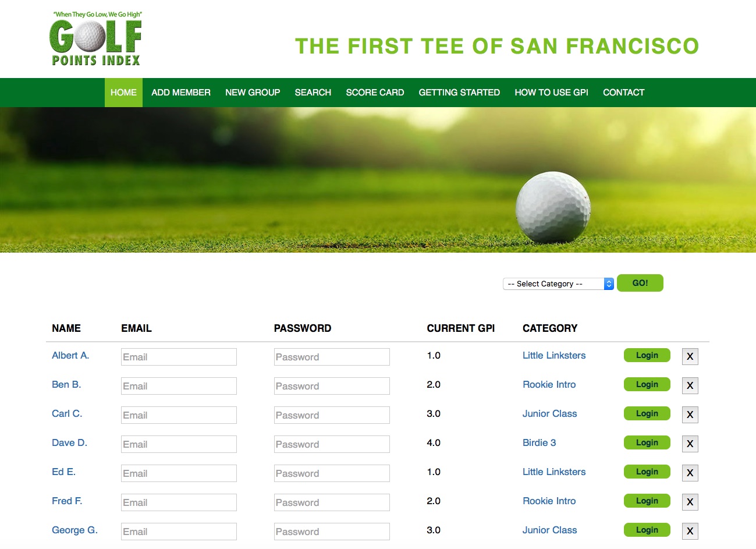Go to the Contact page
Screen dimensions: 756x549
(624, 93)
